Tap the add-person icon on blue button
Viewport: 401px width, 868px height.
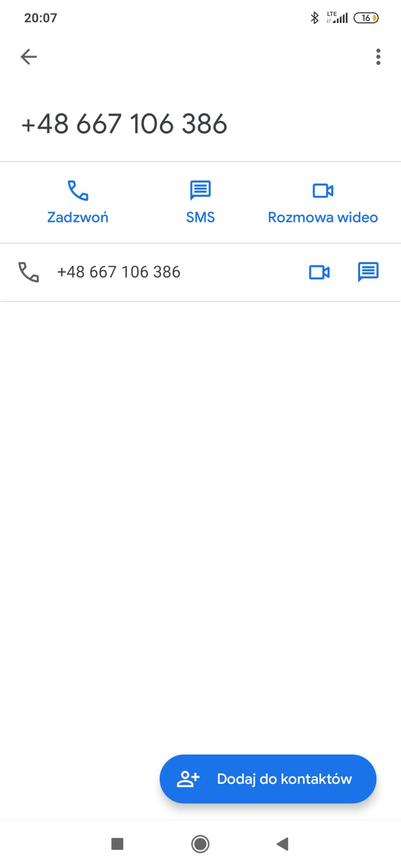pos(188,779)
